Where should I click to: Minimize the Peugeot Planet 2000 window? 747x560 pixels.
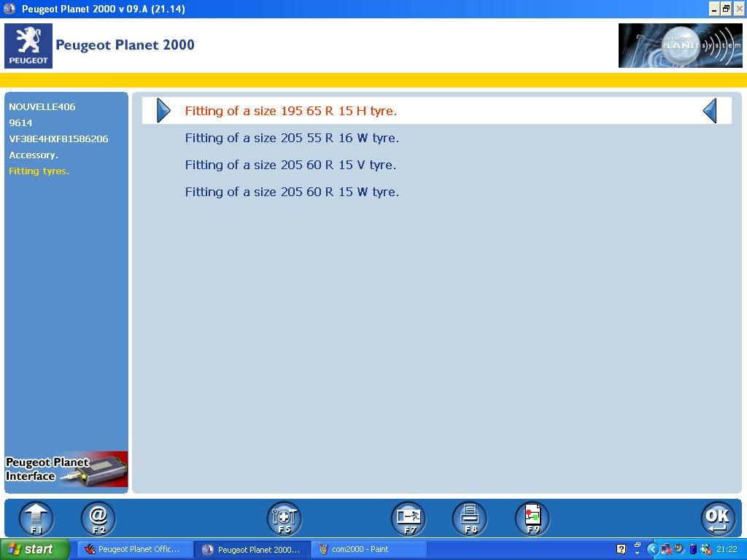click(x=714, y=9)
